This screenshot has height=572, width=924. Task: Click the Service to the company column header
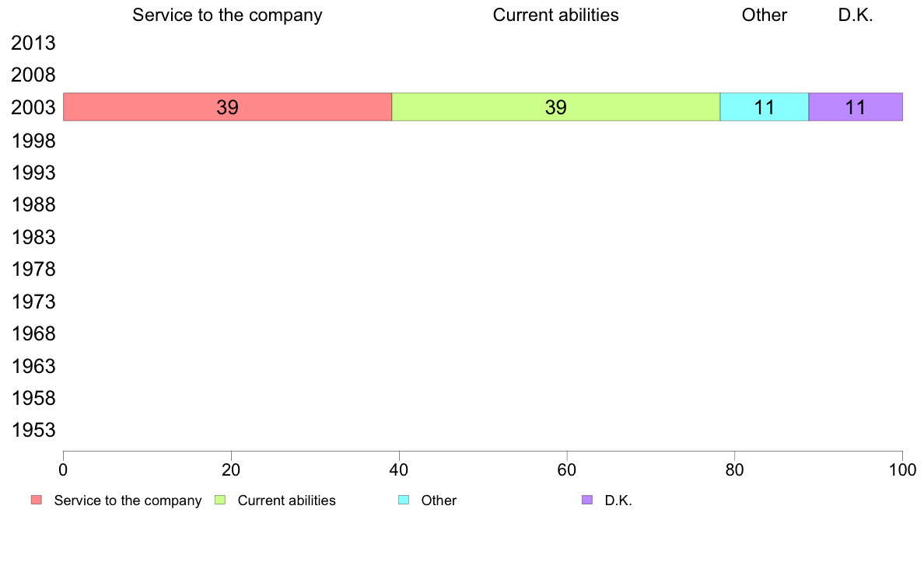pos(227,16)
